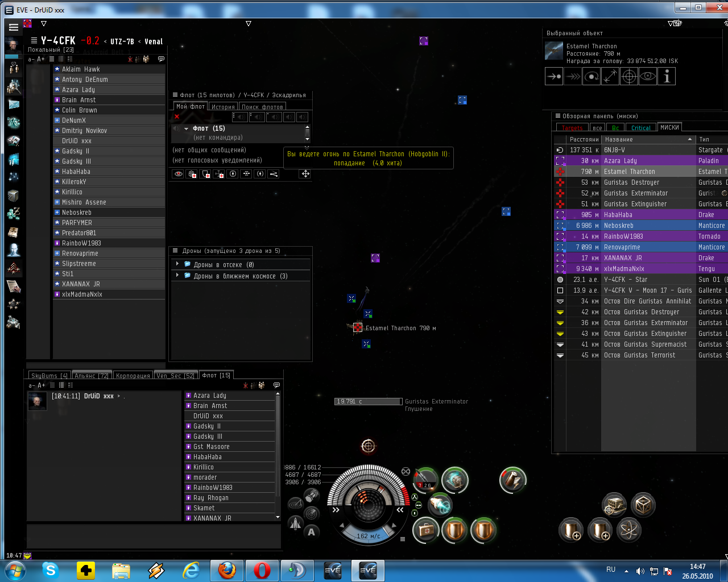
Task: Click the Approach button for selected object
Action: (x=554, y=76)
